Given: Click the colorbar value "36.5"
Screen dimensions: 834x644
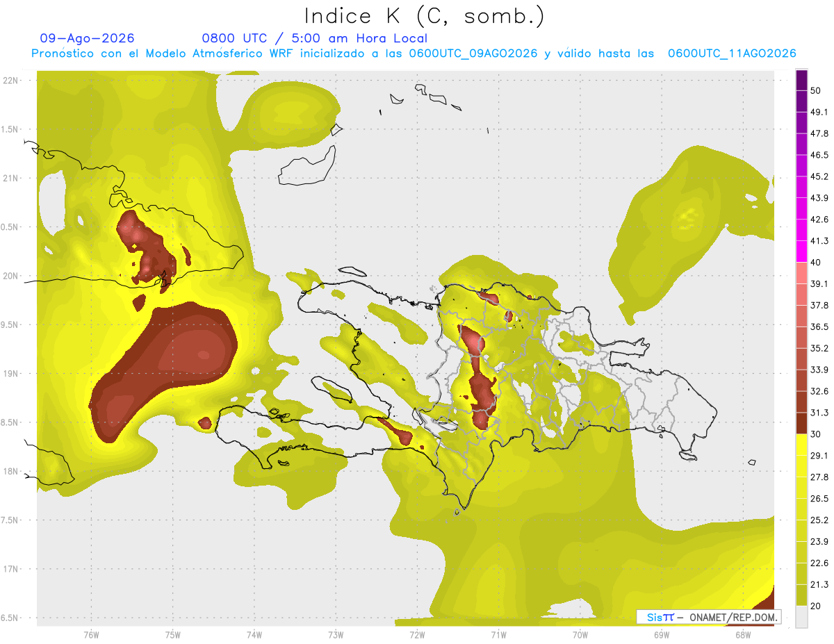Looking at the screenshot, I should coord(819,327).
